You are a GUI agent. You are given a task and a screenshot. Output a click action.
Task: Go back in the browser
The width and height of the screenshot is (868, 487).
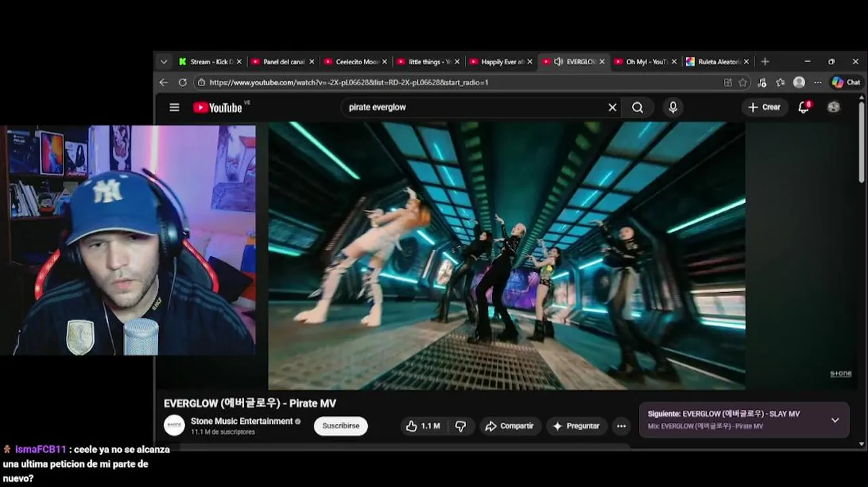pyautogui.click(x=164, y=82)
